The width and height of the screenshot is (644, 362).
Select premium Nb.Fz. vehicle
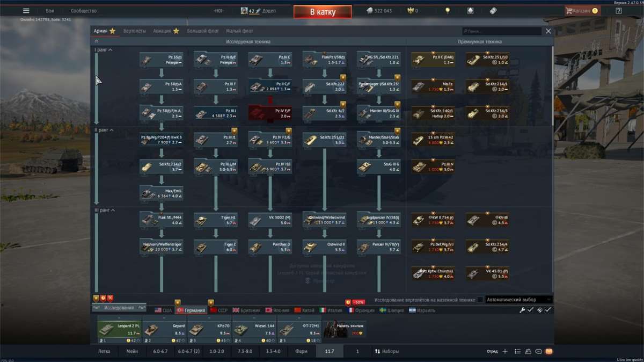point(433,86)
